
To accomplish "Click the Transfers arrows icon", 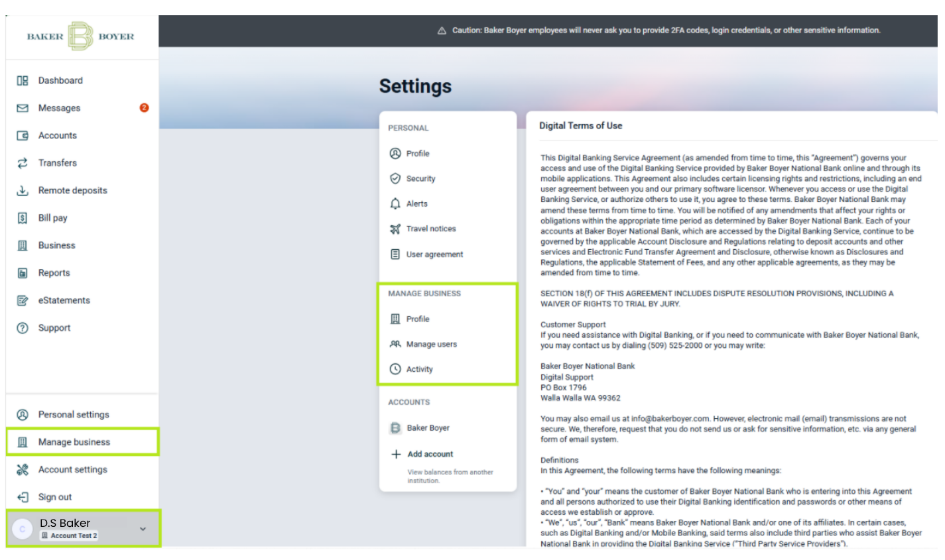I will 23,163.
